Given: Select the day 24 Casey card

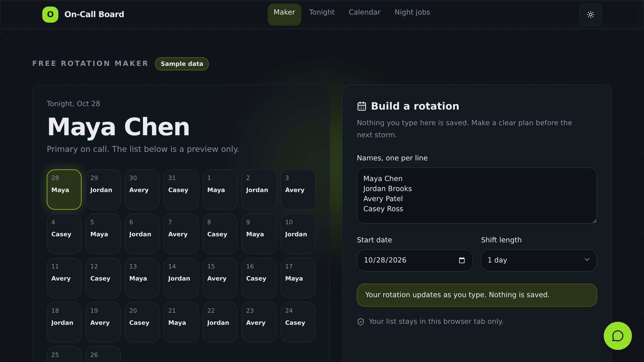Looking at the screenshot, I should point(298,322).
